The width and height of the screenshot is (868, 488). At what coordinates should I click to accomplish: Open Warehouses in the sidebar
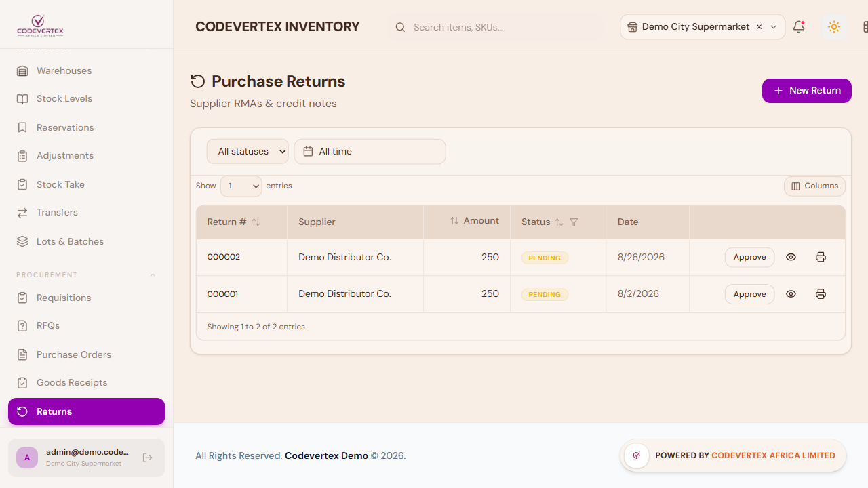click(86, 70)
